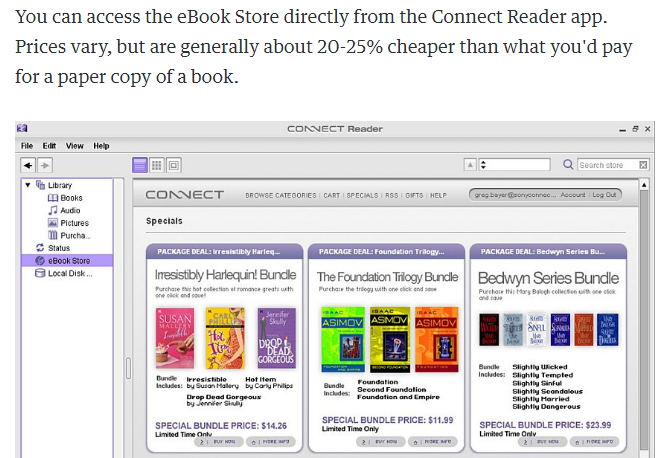Screen dimensions: 668x458
Task: Switch to list view mode
Action: coord(140,165)
